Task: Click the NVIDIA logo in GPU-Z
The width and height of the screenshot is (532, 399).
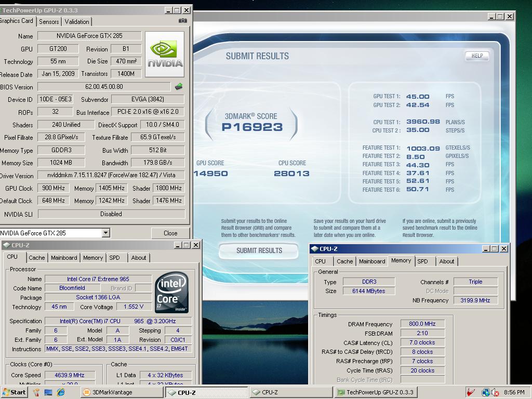Action: coord(165,54)
